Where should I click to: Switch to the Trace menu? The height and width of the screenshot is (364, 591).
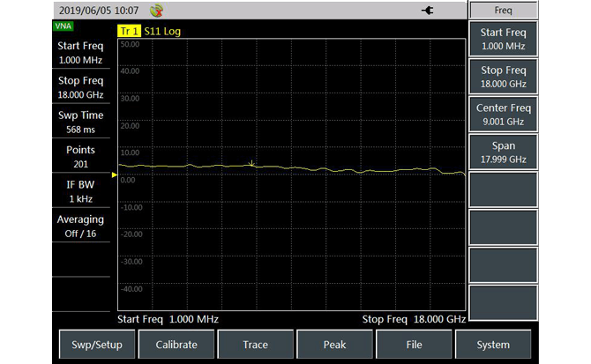coord(255,345)
